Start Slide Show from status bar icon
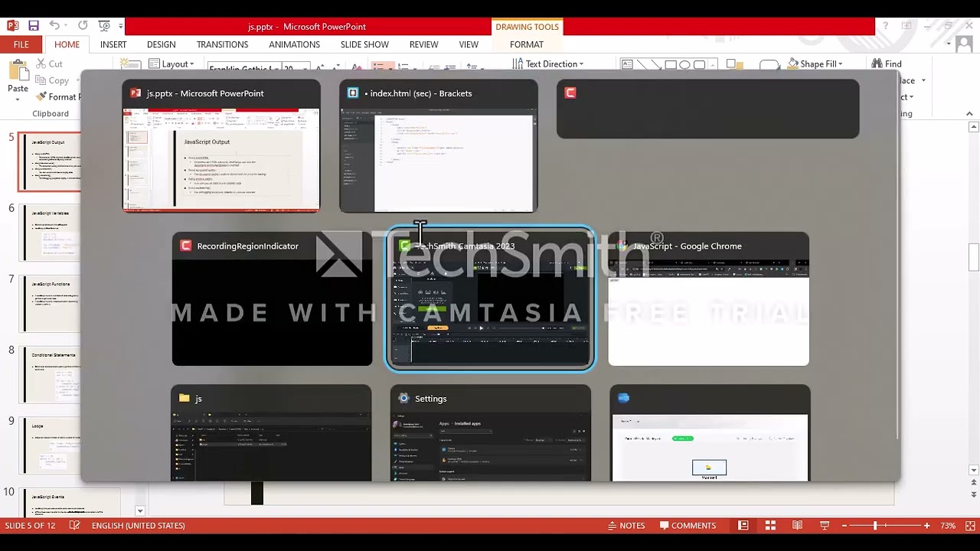The height and width of the screenshot is (551, 980). (825, 526)
